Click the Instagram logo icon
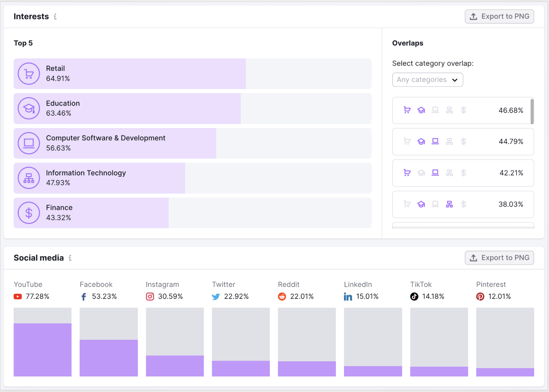The image size is (549, 392). tap(150, 297)
